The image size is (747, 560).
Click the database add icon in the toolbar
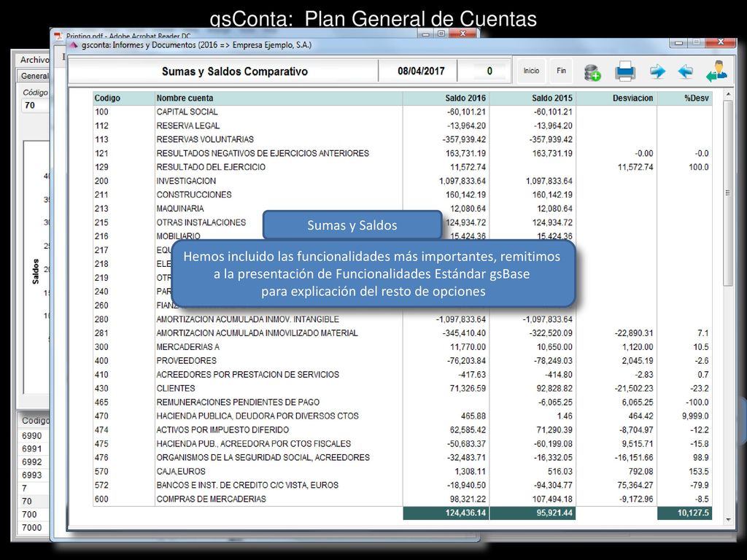click(x=592, y=72)
